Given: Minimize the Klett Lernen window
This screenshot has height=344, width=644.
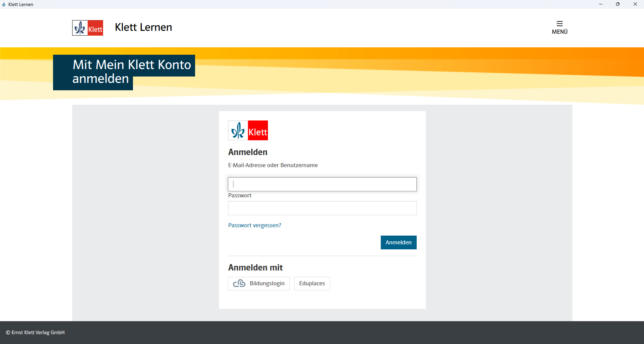Looking at the screenshot, I should [600, 4].
